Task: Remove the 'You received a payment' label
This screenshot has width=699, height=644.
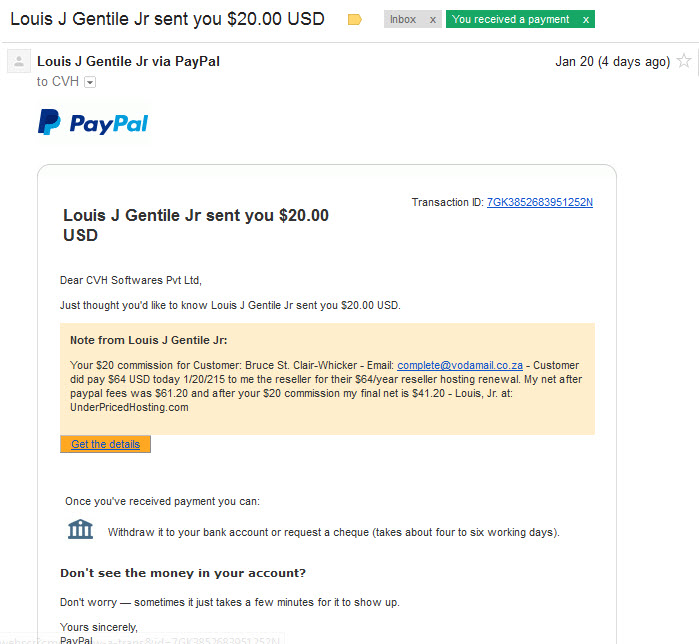Action: tap(586, 20)
